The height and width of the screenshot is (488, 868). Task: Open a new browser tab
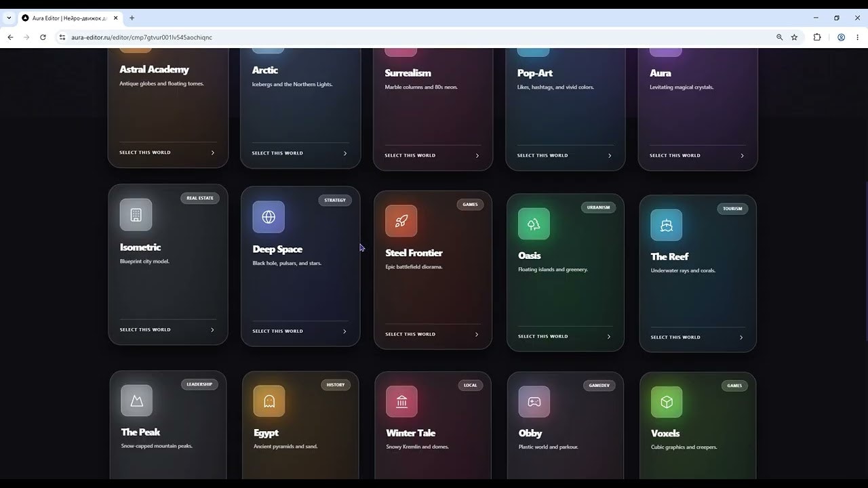(132, 18)
